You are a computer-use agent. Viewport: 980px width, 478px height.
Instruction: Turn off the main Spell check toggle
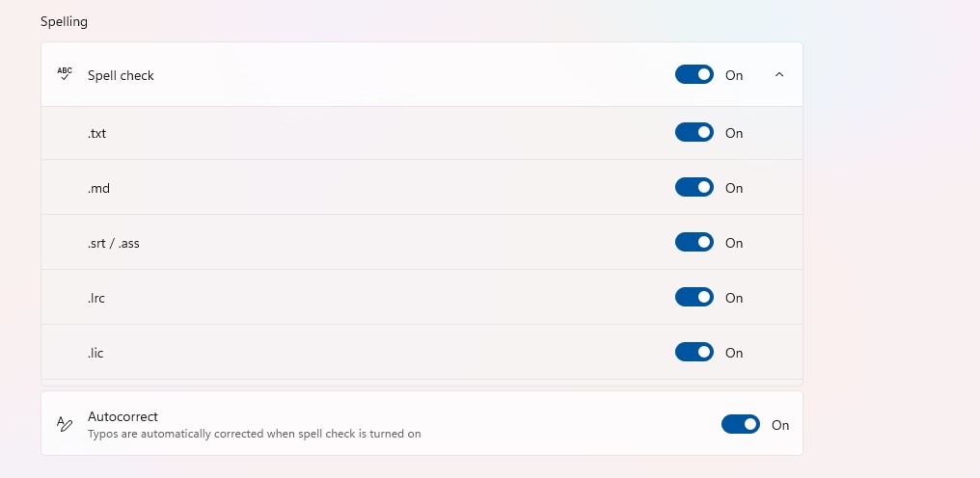tap(694, 74)
